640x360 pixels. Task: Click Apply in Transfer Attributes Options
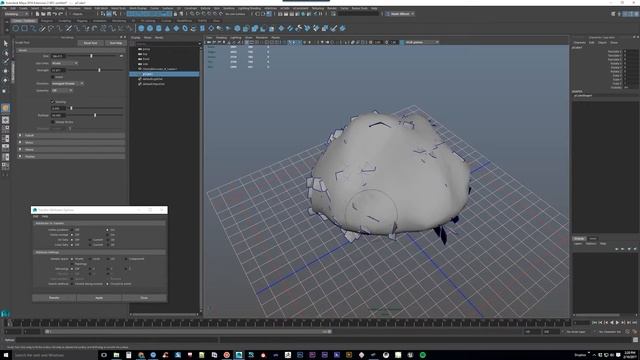[x=99, y=298]
